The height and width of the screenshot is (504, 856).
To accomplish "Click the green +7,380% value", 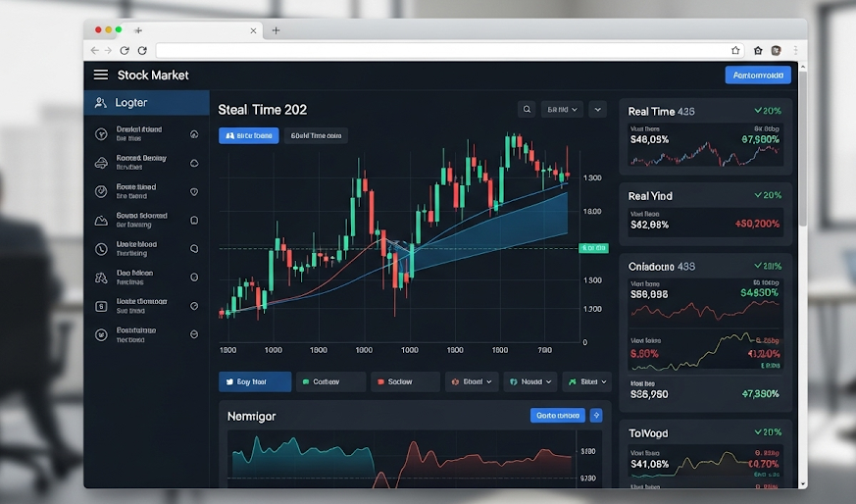I will tap(761, 394).
